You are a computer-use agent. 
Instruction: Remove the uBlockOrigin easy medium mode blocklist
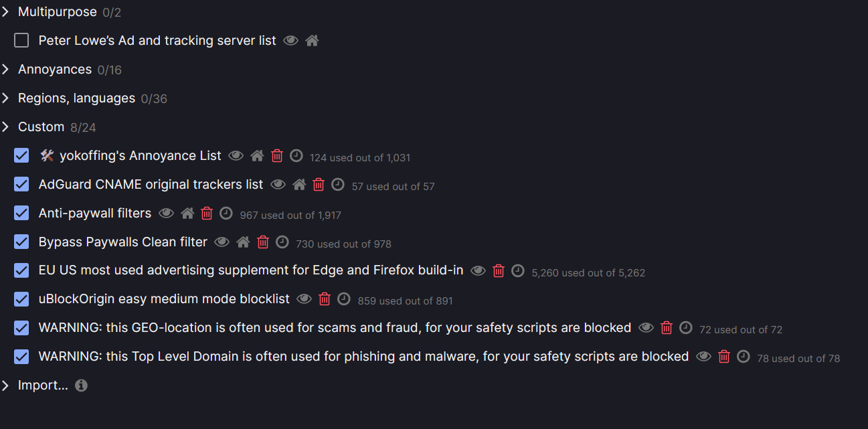pos(325,299)
